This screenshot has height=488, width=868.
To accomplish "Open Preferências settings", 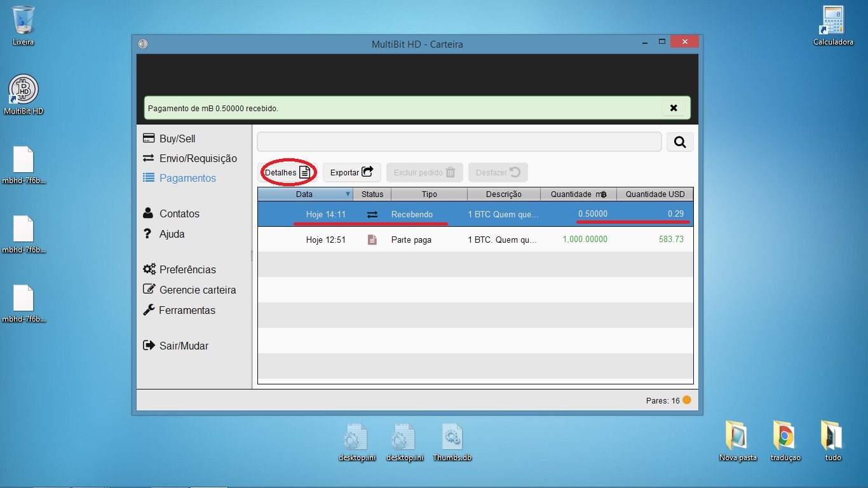I will [x=187, y=269].
